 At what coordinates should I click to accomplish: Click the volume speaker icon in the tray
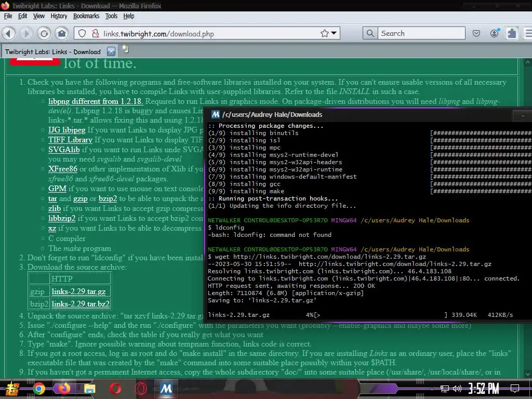click(457, 389)
